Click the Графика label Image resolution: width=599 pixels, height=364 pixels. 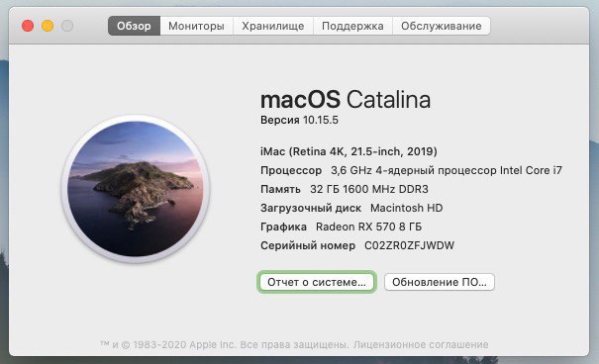pyautogui.click(x=283, y=227)
